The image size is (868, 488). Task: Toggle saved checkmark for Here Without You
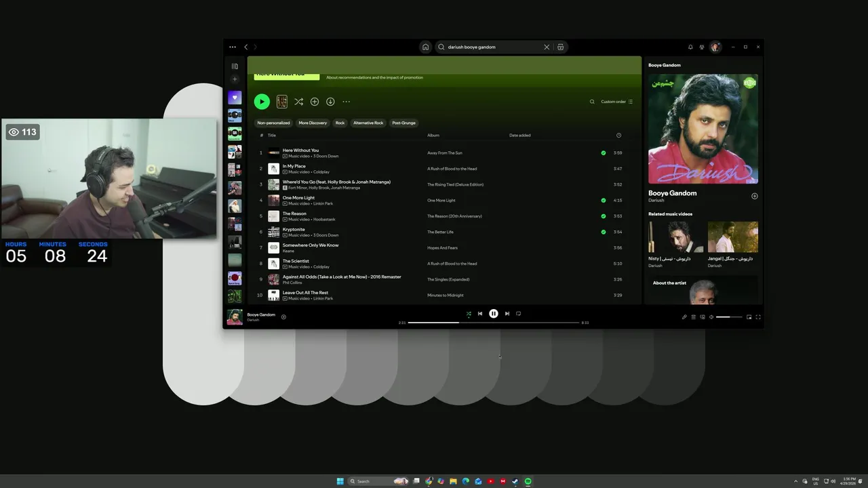point(604,153)
